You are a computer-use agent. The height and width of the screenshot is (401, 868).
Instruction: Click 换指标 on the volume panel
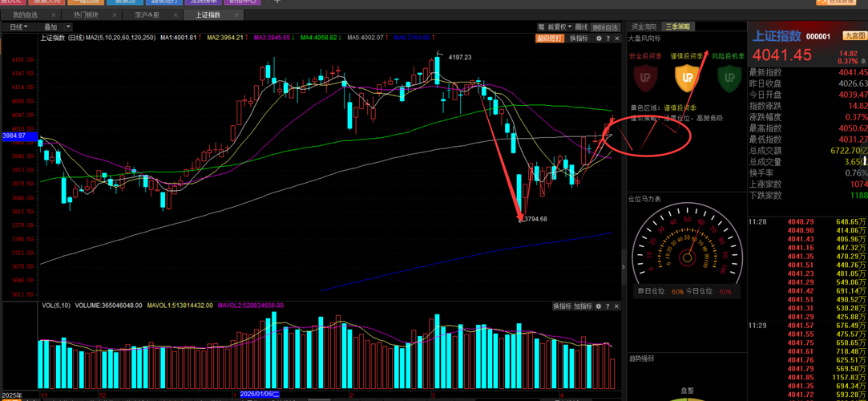click(x=561, y=306)
